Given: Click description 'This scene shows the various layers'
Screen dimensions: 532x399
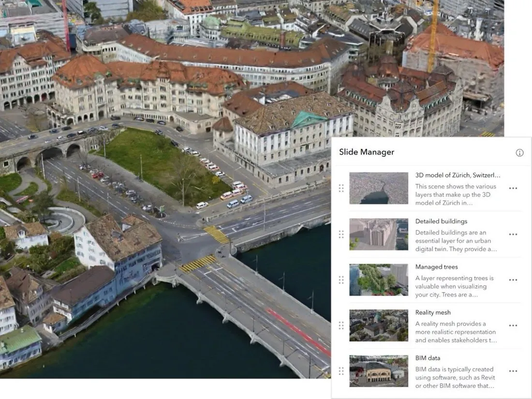Looking at the screenshot, I should [x=456, y=195].
